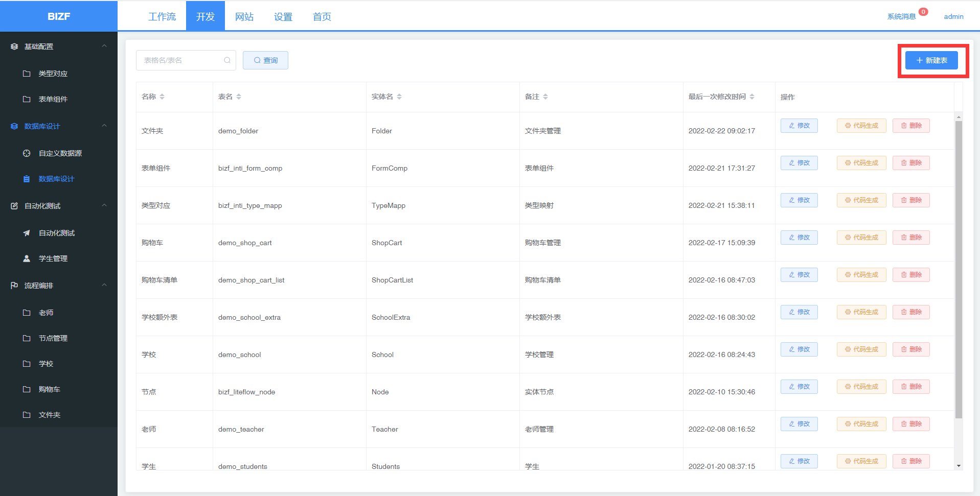Sort the table by 名称 column arrows

(162, 97)
